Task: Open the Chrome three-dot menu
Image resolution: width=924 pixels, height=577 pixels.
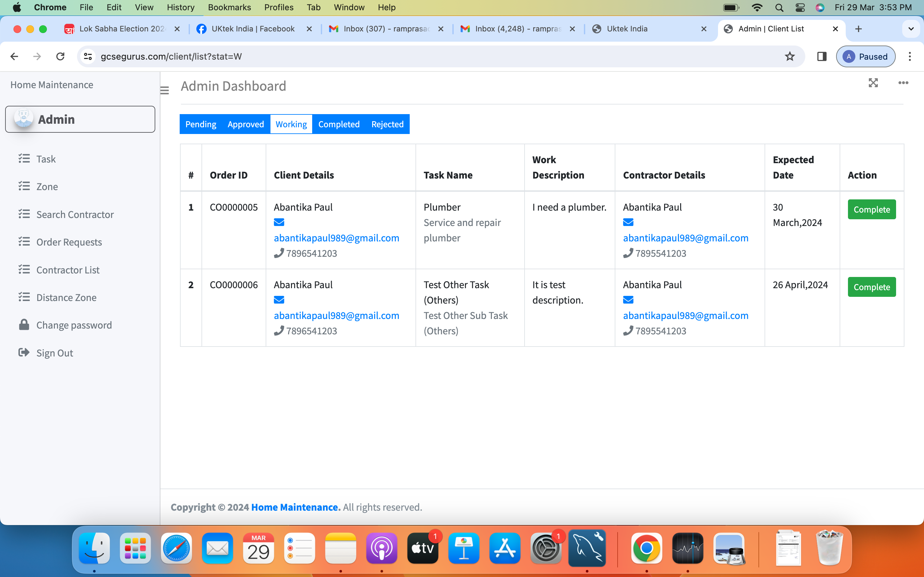Action: (910, 56)
